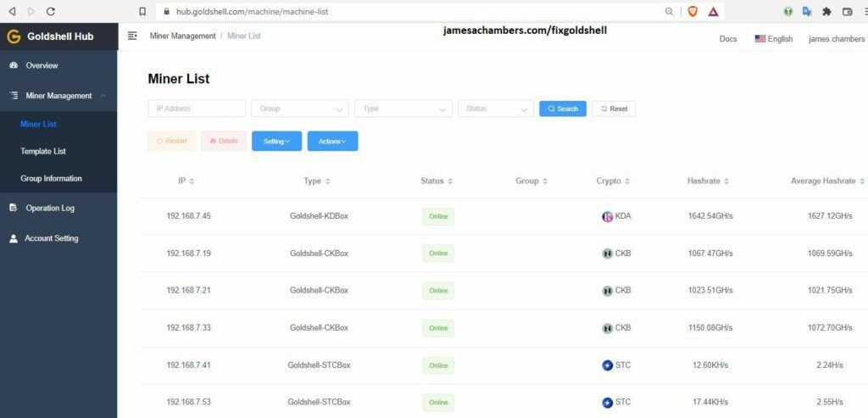Click Online status badge for 192.168.7.53
This screenshot has height=418, width=868.
pos(438,403)
